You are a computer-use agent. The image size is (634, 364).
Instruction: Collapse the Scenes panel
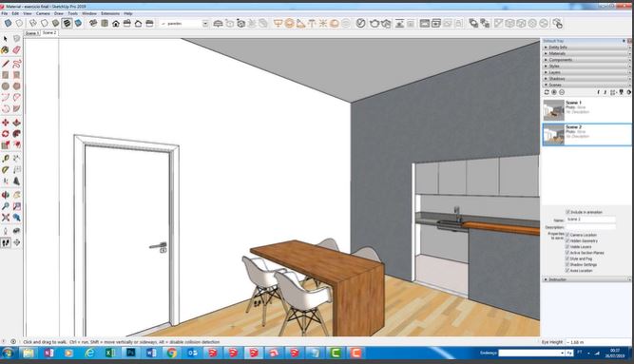586,85
